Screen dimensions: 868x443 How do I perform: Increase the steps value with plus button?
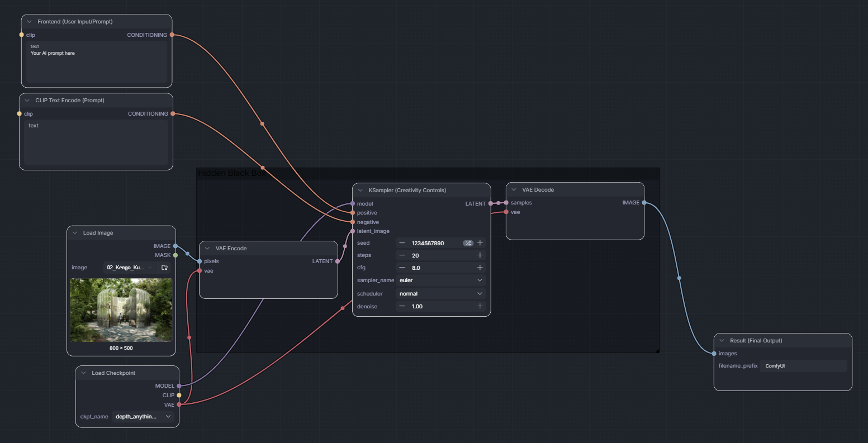480,255
